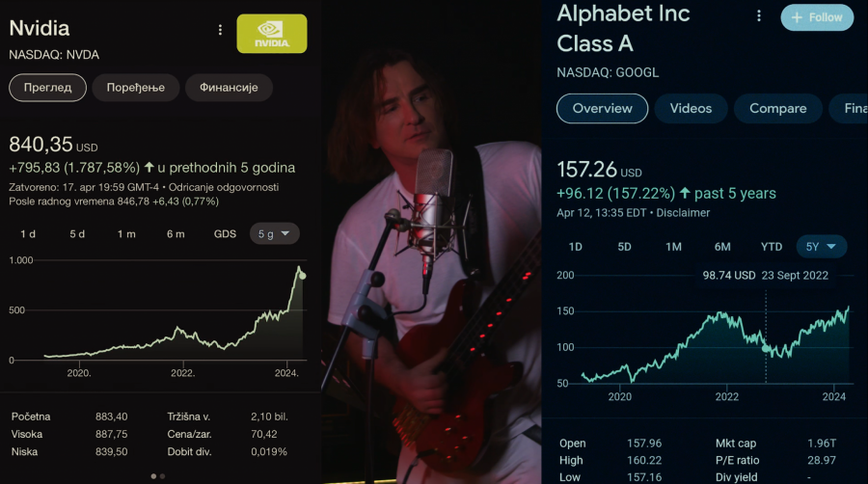Open Alphabet three-dot options menu
Screen dimensions: 868x484
759,16
